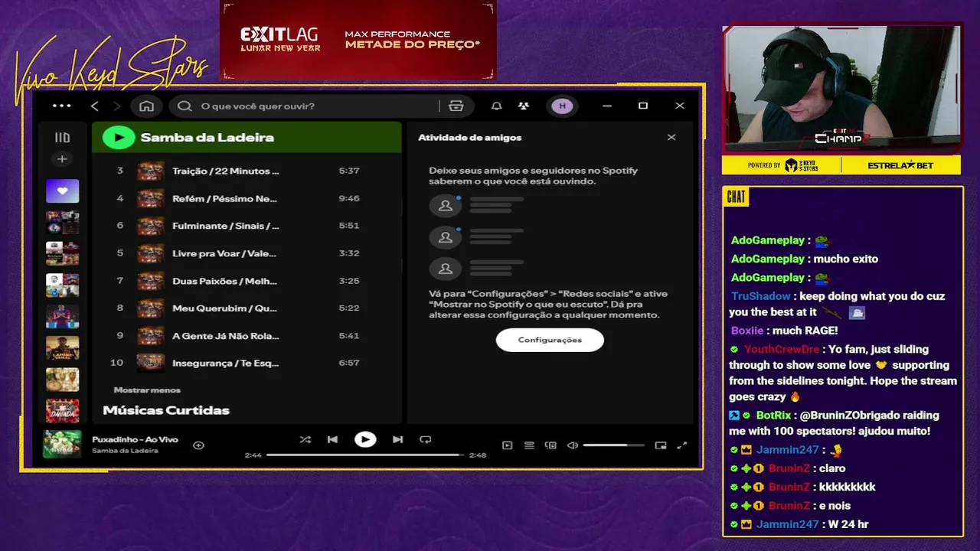Toggle repeat mode
This screenshot has width=980, height=551.
pyautogui.click(x=426, y=439)
